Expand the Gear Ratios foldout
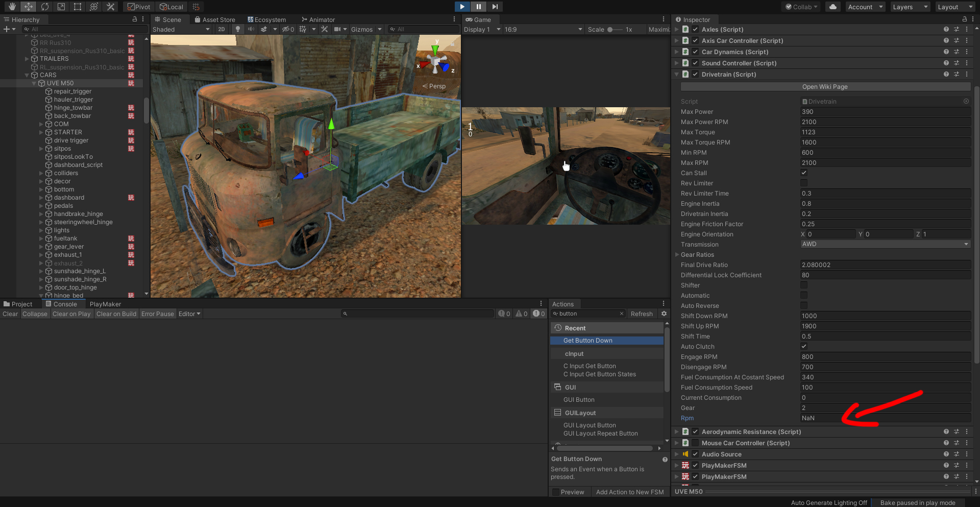This screenshot has height=507, width=980. coord(677,254)
